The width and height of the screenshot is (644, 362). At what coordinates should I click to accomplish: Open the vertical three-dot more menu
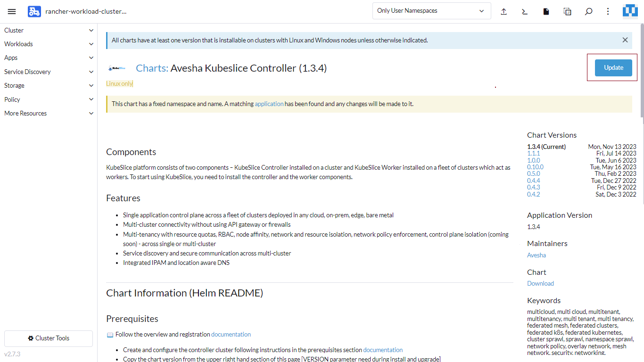click(608, 11)
